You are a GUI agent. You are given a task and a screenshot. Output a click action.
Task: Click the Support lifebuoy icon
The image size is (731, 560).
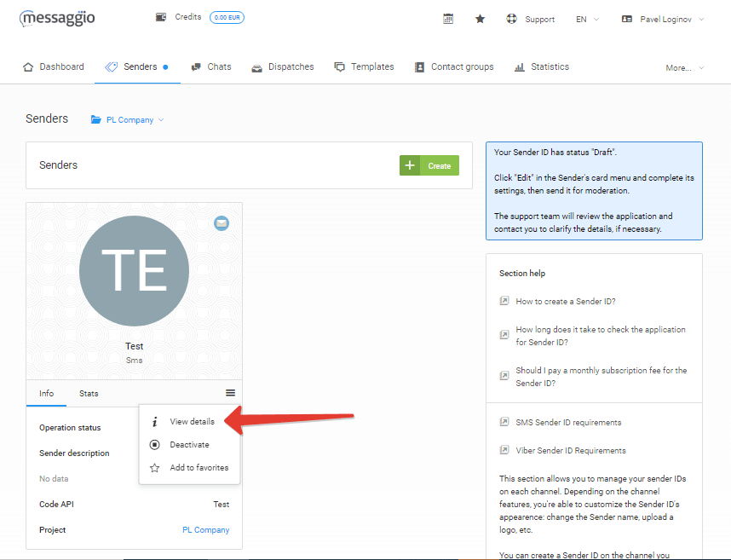(511, 19)
